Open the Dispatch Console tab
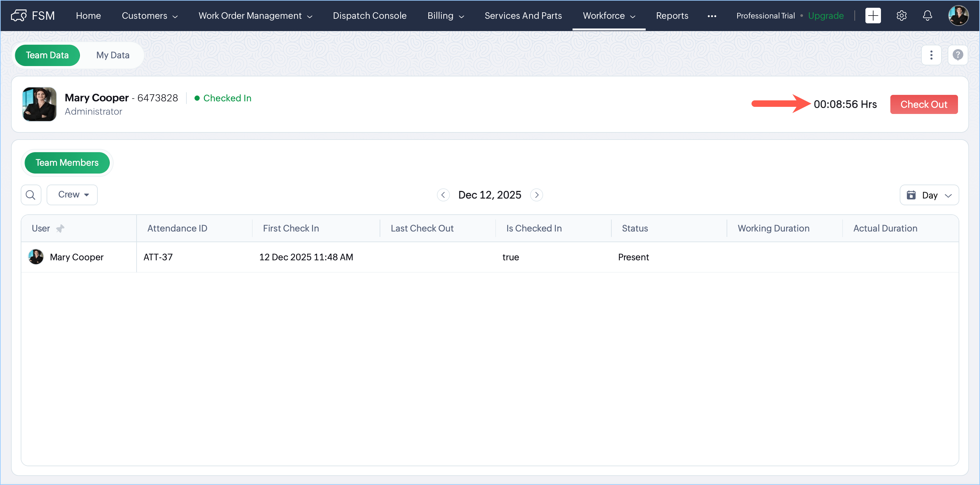Screen dimensions: 980x485 pyautogui.click(x=369, y=16)
